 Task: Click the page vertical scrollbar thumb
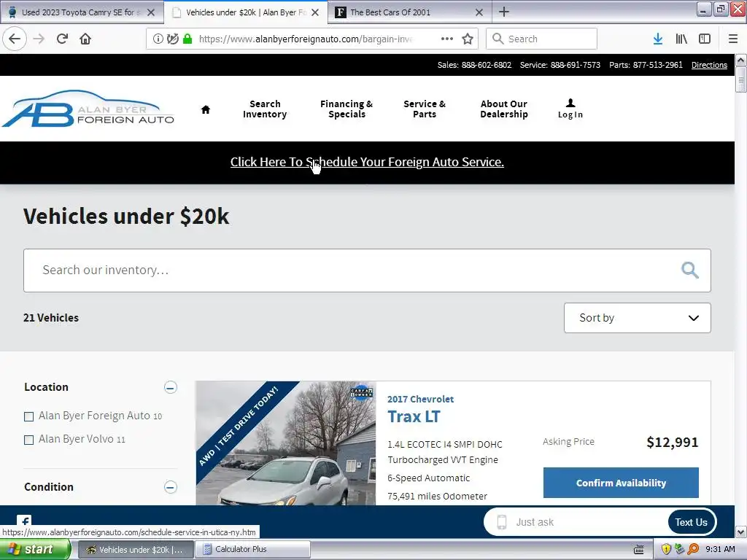tap(740, 79)
